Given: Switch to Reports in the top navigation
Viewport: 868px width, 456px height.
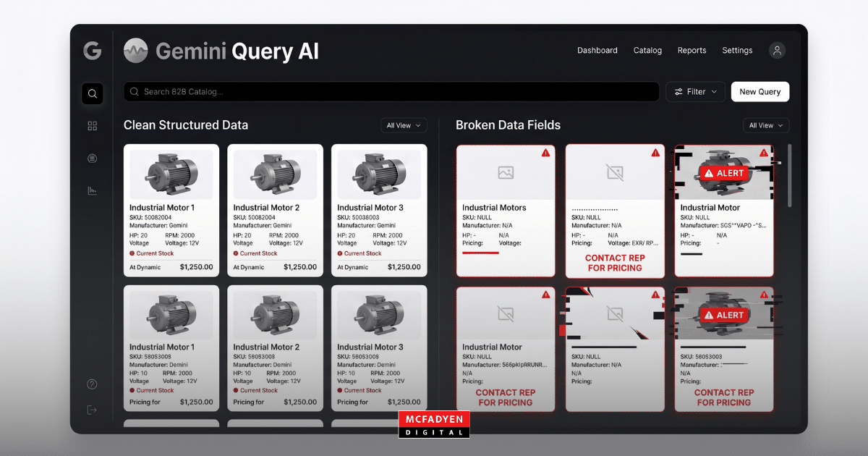Looking at the screenshot, I should pos(692,51).
